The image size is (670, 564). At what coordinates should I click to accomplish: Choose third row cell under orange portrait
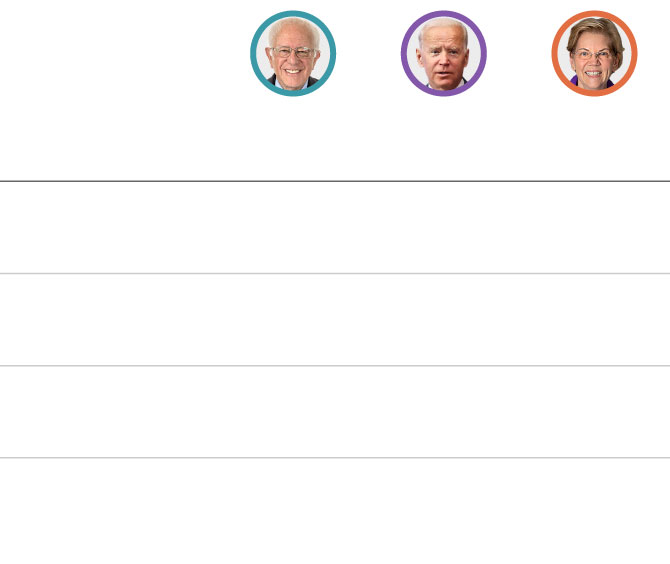pyautogui.click(x=594, y=412)
